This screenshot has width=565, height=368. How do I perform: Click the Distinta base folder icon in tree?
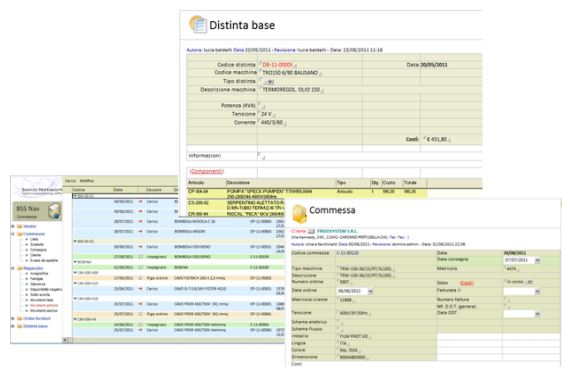[19, 326]
